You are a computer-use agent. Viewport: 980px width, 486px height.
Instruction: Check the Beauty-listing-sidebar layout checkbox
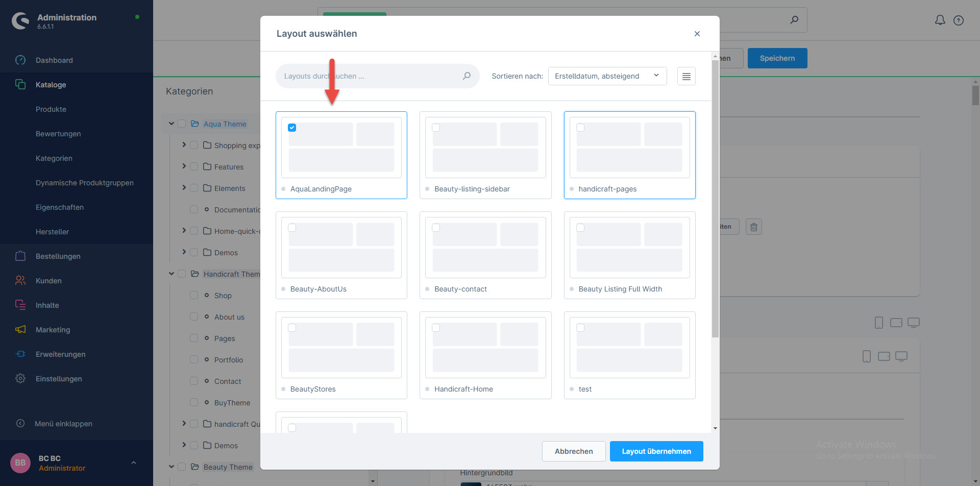[436, 128]
